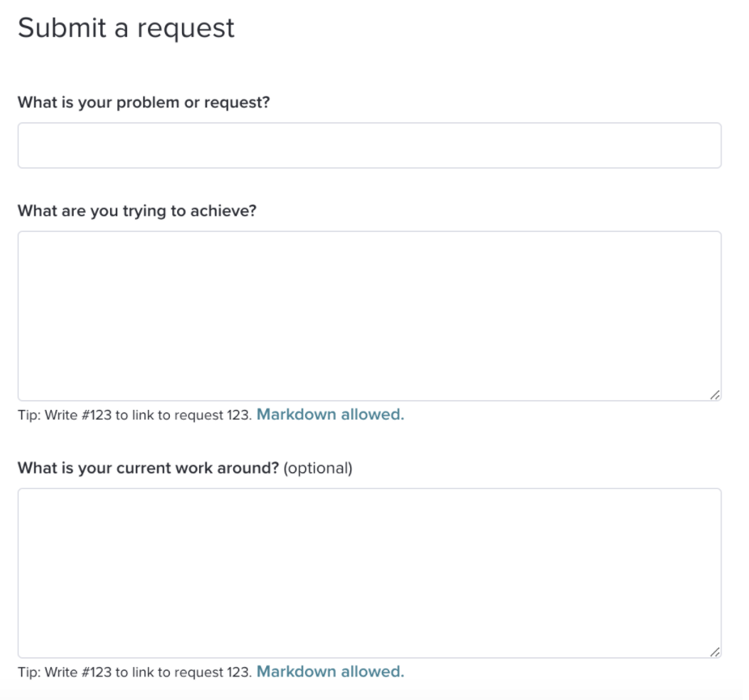Click the word 'allowed.' in the upper Markdown link
The image size is (749, 700).
coord(373,415)
